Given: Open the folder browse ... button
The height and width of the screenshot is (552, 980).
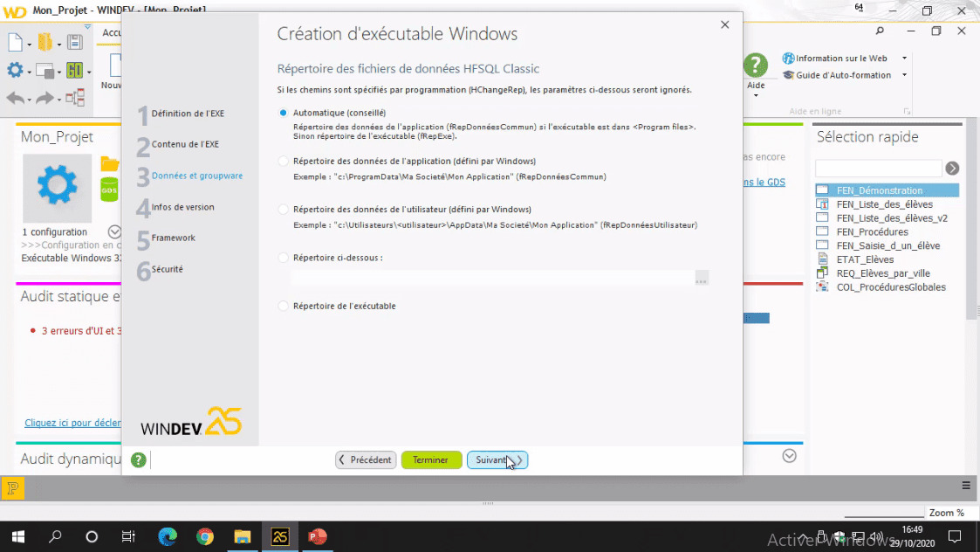Looking at the screenshot, I should [702, 278].
